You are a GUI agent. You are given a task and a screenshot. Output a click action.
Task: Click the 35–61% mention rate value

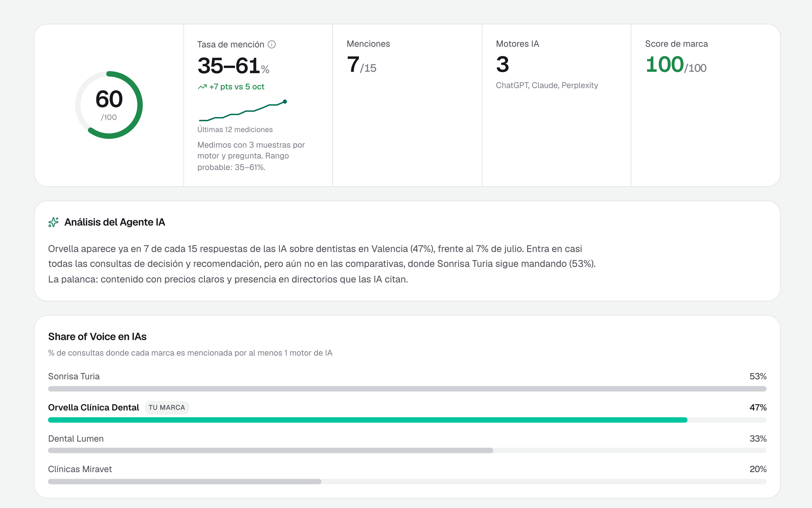point(233,65)
